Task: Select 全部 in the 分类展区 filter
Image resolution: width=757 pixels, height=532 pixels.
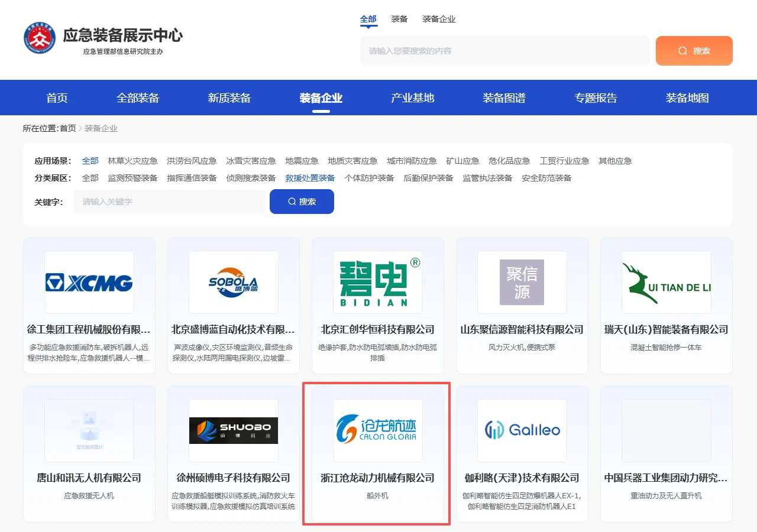Action: click(x=90, y=178)
